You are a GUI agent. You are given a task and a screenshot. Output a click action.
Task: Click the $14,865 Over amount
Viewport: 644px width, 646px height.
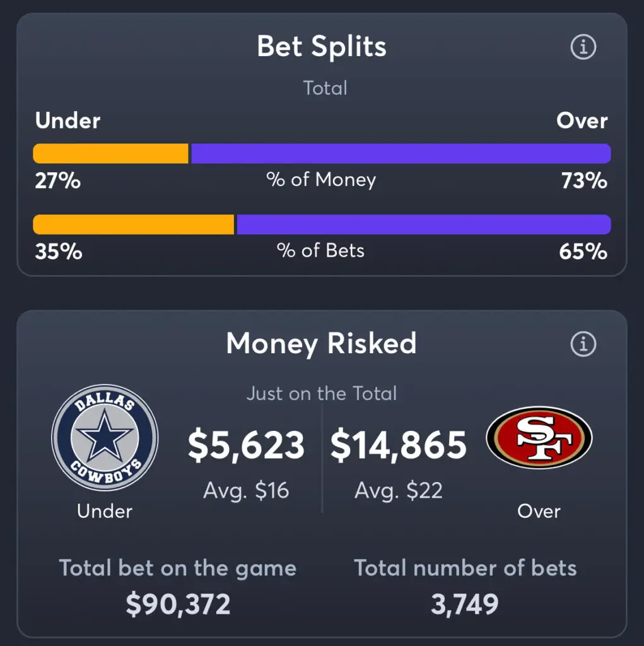click(x=399, y=445)
